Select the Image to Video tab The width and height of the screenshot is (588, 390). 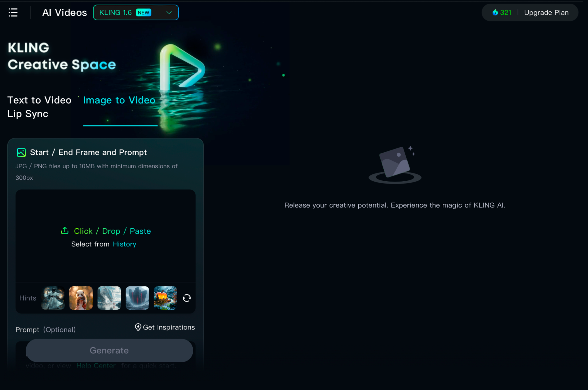119,100
